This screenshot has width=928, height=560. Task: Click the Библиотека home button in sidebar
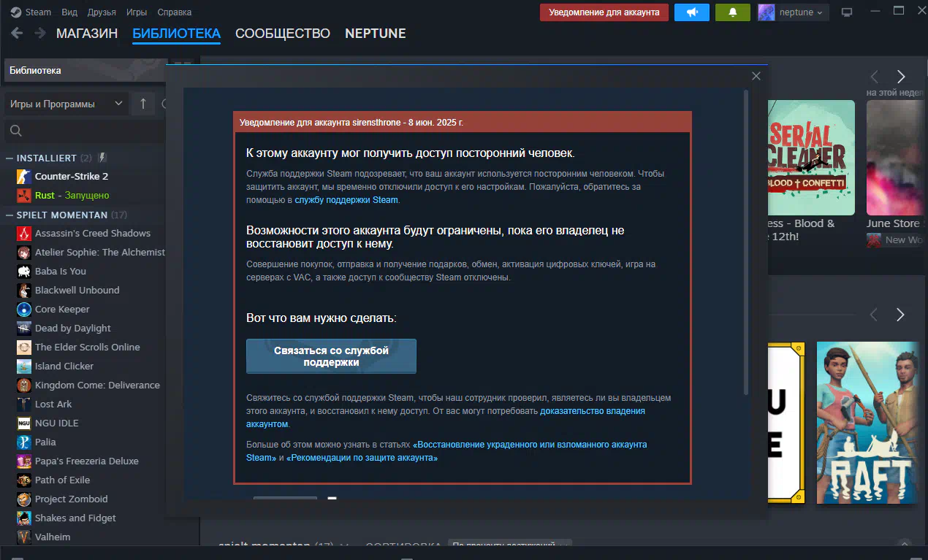[86, 71]
